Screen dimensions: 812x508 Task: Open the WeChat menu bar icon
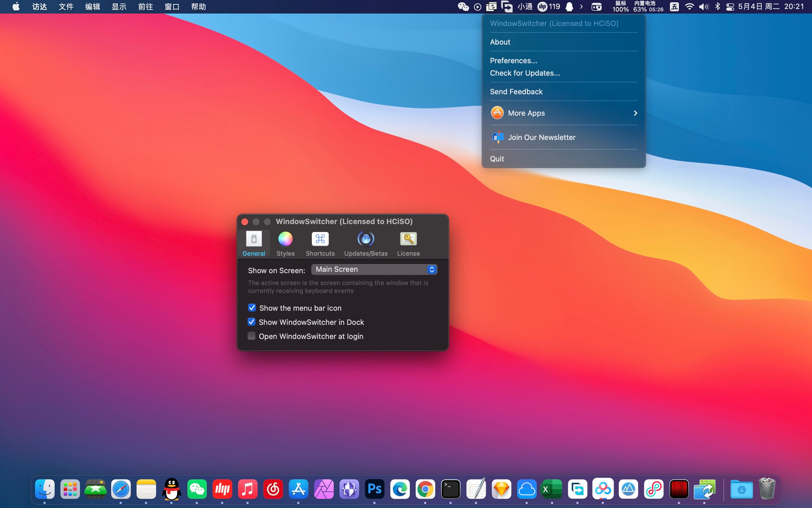pyautogui.click(x=464, y=7)
